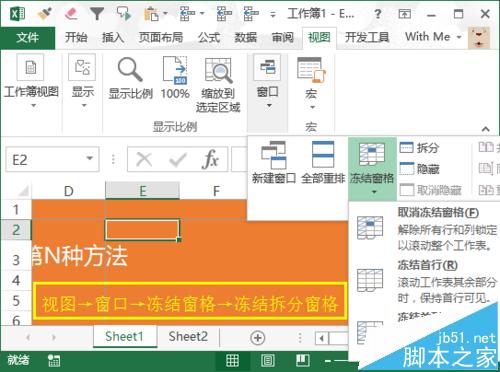The image size is (500, 372).
Task: Click the confirm checkmark in formula bar
Action: click(178, 160)
